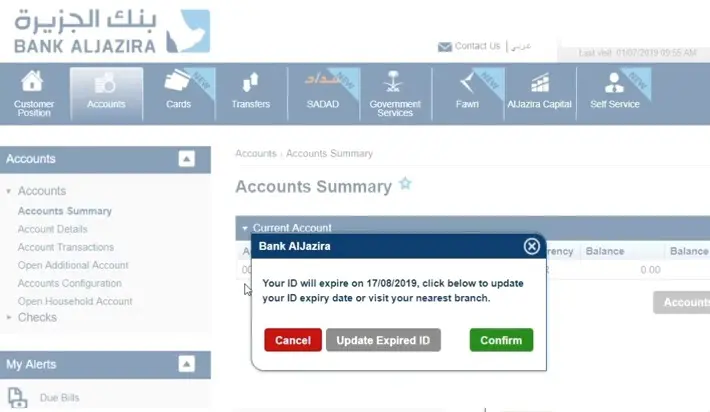Open Account Details in sidebar
710x412 pixels.
53,229
